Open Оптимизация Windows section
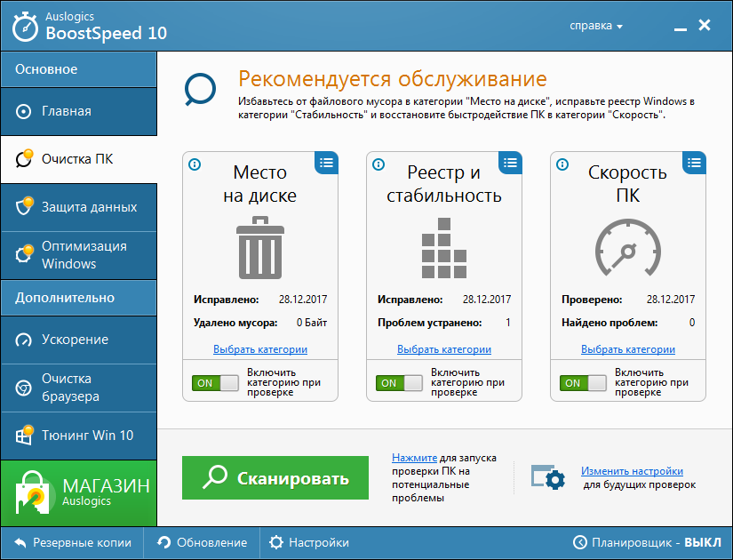The image size is (733, 560). [x=78, y=255]
